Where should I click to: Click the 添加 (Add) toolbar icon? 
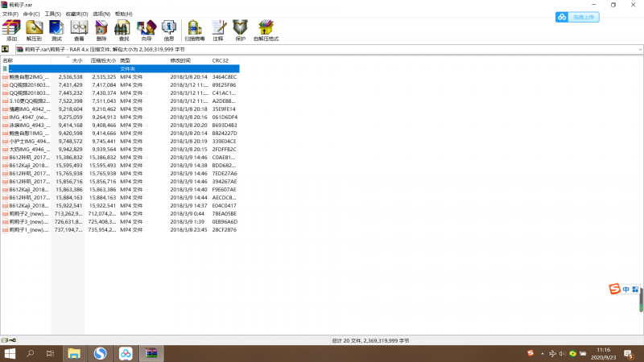tap(11, 31)
